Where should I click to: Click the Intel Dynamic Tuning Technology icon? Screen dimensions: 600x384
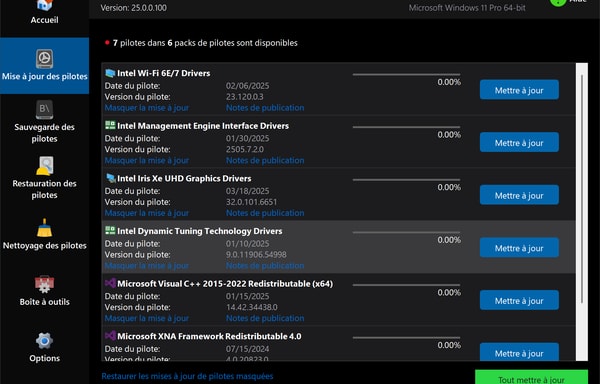[x=110, y=231]
